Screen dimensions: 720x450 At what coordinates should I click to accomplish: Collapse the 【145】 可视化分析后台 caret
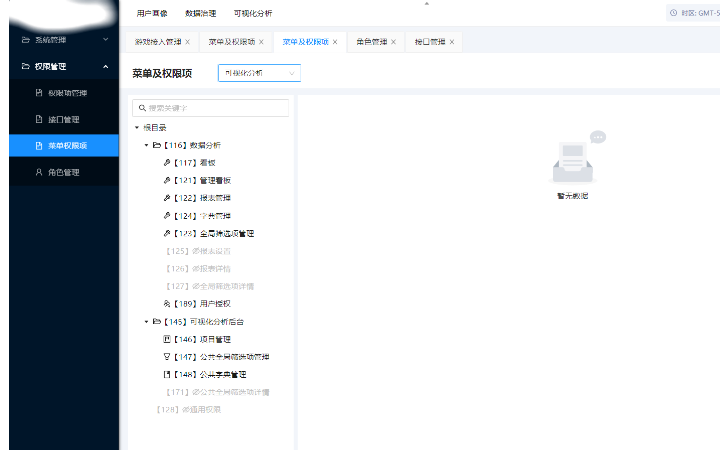[146, 321]
